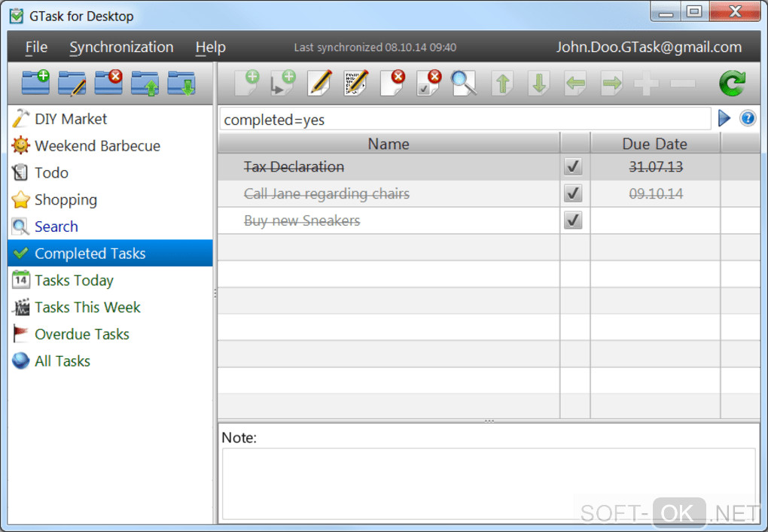Uncheck Buy new Sneakers checkbox
The height and width of the screenshot is (532, 768).
[572, 220]
